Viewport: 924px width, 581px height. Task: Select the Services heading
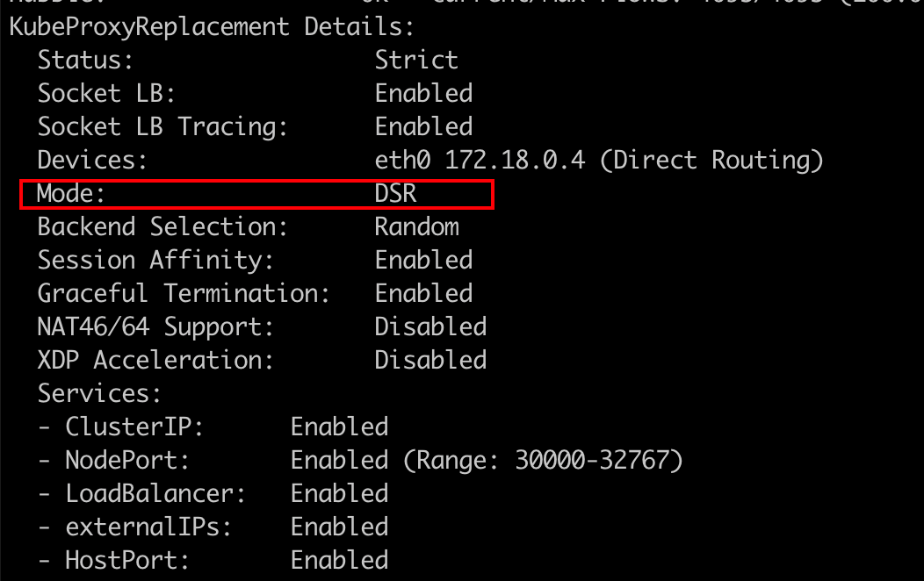coord(99,393)
